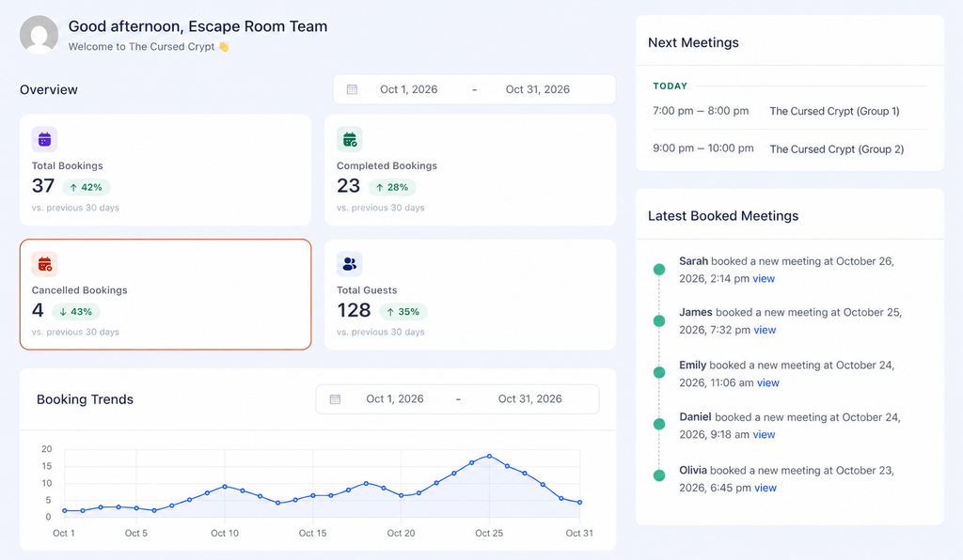This screenshot has width=963, height=560.
Task: Click the Latest Booked Meetings heading
Action: tap(723, 216)
